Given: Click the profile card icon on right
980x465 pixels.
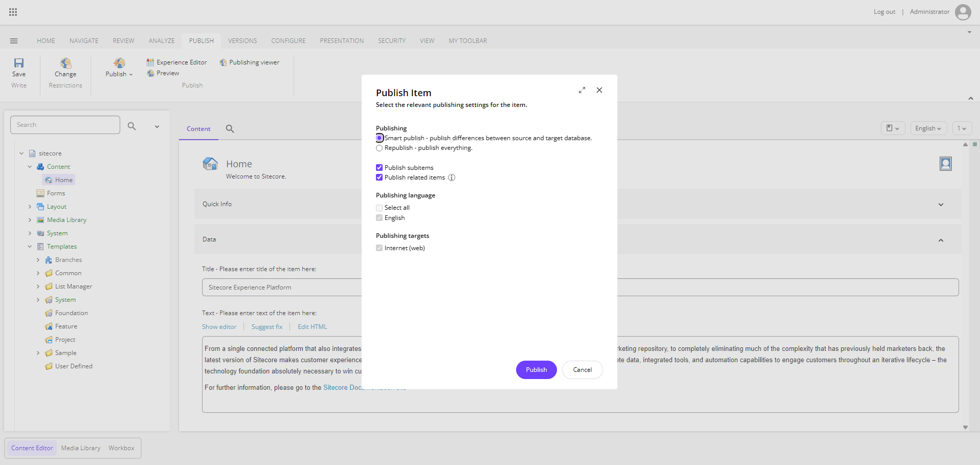Looking at the screenshot, I should point(946,164).
